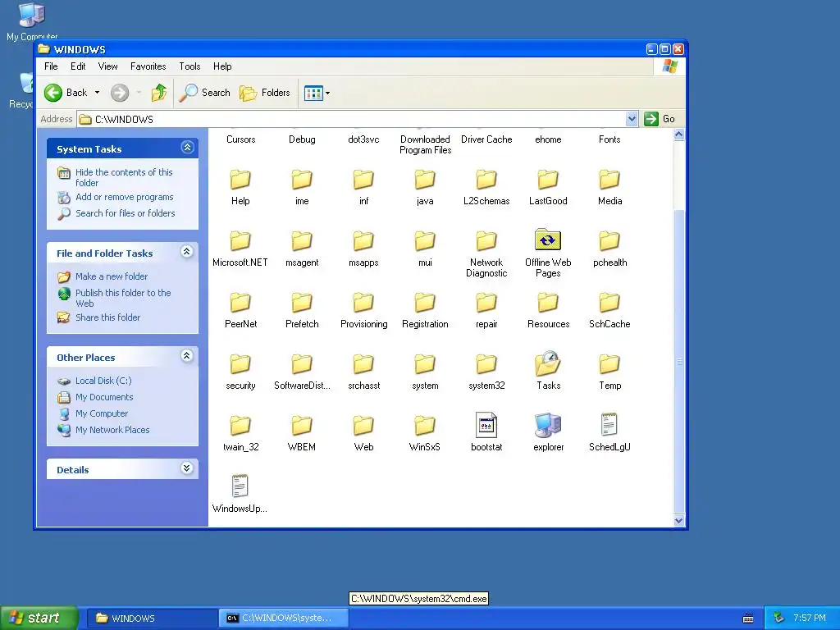Select the Media folder icon
The image size is (840, 630).
coord(609,180)
